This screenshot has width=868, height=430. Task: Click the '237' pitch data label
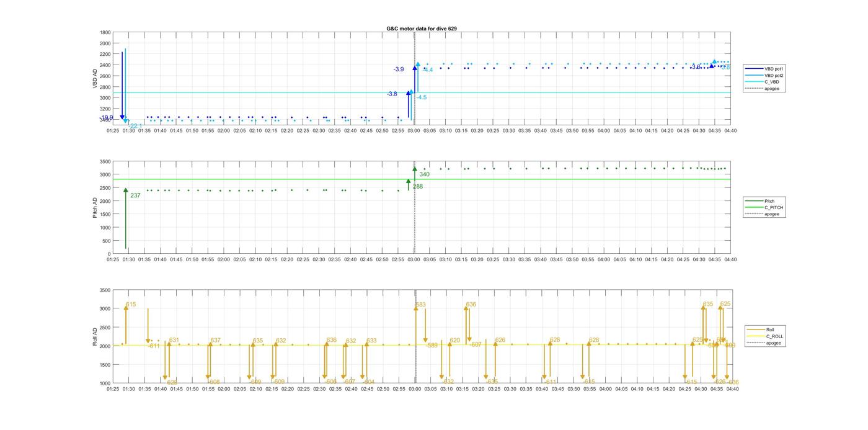coord(135,195)
